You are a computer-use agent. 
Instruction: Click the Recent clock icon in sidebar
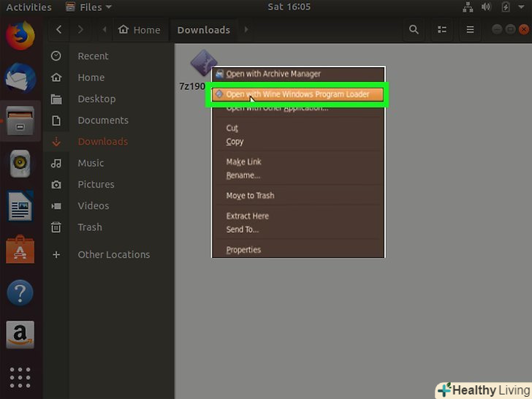pyautogui.click(x=56, y=56)
